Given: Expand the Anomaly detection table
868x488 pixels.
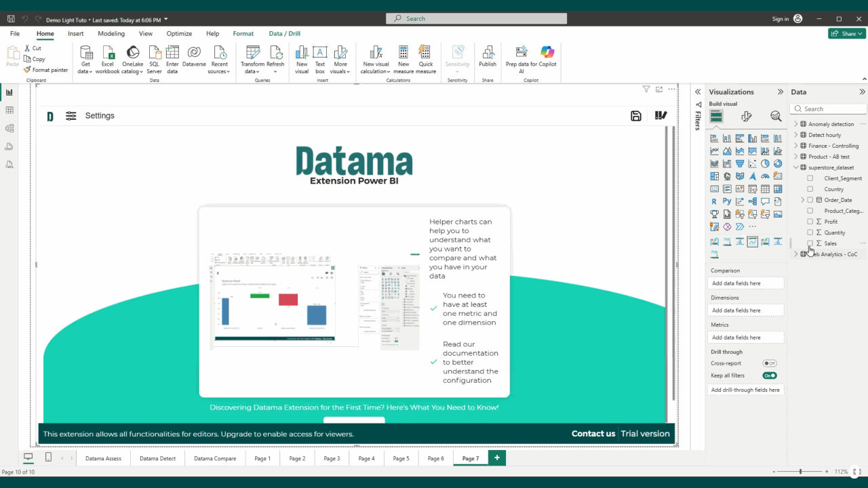Looking at the screenshot, I should [x=795, y=124].
